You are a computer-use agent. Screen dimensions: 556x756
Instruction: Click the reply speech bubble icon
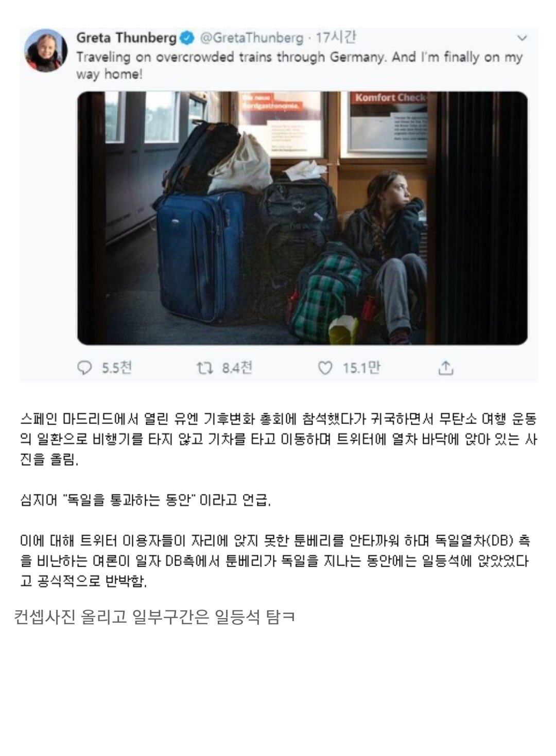tap(84, 368)
